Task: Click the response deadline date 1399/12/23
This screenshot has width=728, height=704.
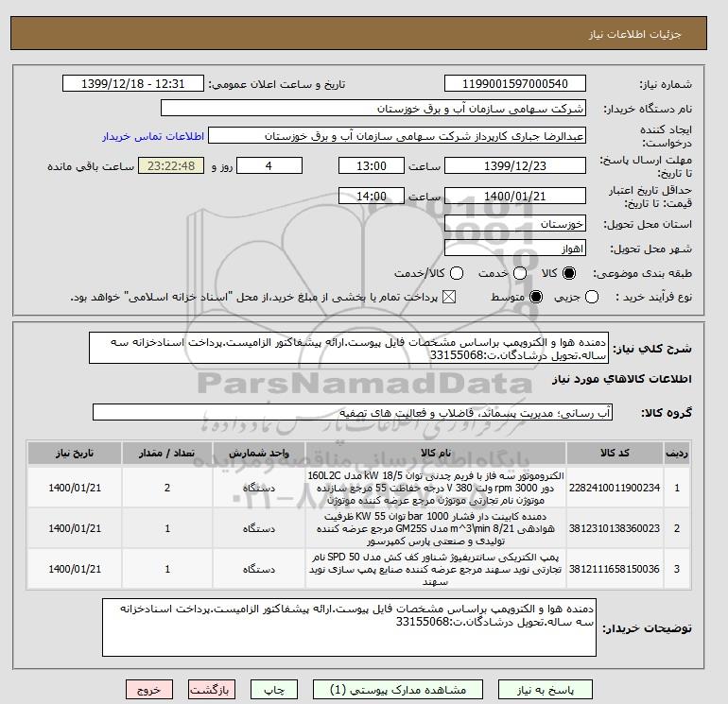Action: 515,165
